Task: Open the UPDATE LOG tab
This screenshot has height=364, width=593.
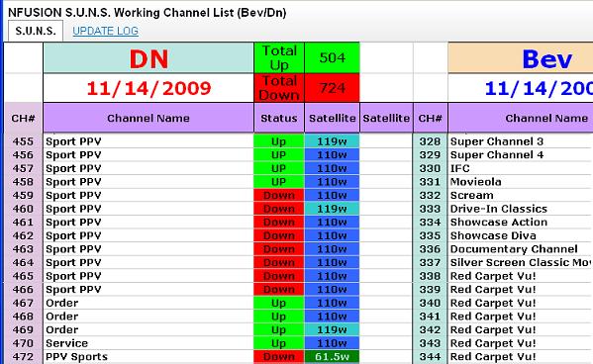Action: [106, 31]
